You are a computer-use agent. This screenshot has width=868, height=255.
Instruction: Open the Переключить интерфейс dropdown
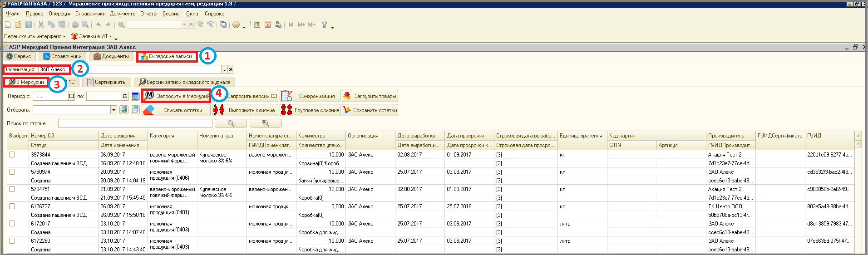[35, 36]
